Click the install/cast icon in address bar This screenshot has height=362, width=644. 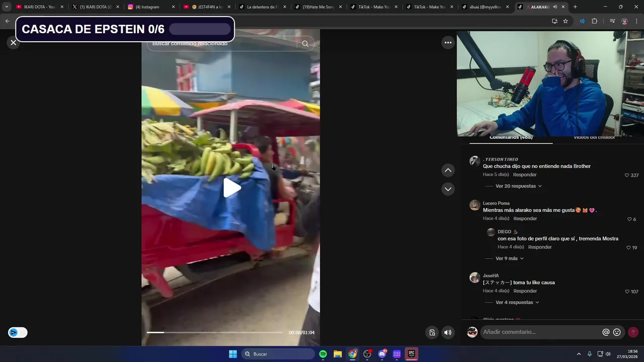coord(554,21)
